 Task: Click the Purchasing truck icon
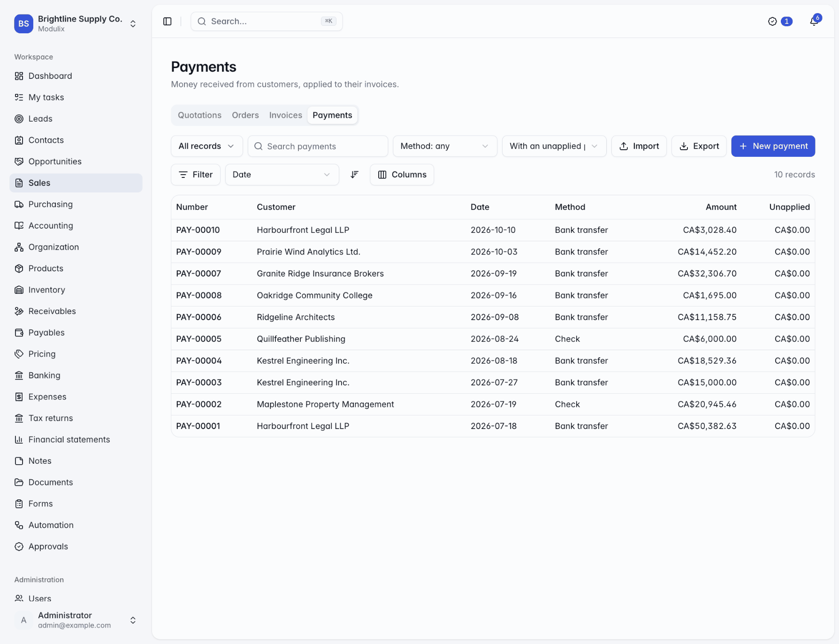19,204
